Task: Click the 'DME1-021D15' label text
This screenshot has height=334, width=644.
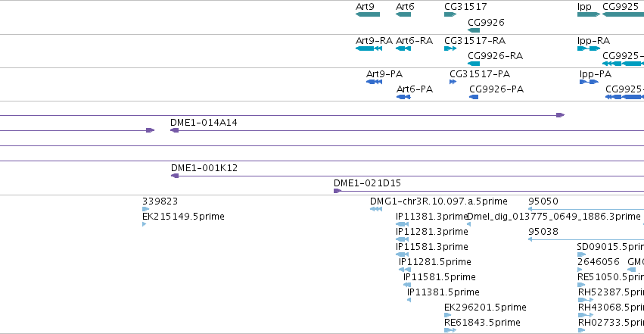Action: pos(367,183)
